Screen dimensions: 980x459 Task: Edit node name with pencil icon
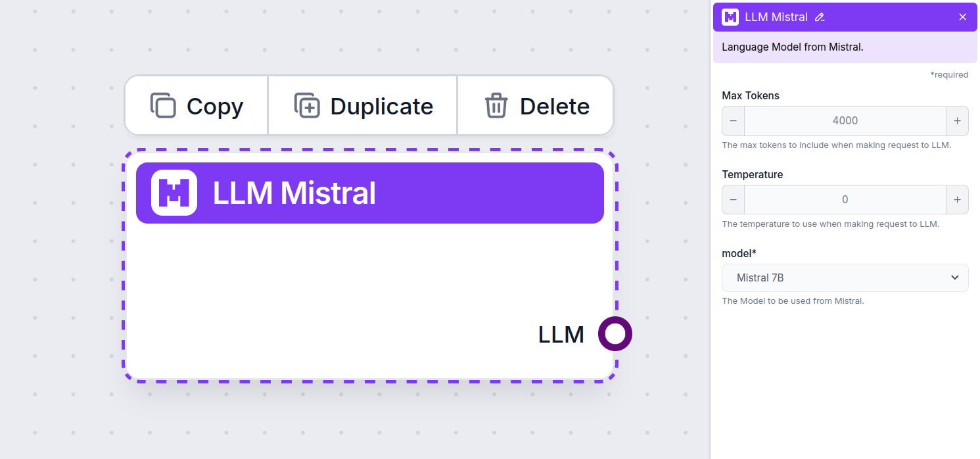pos(819,18)
